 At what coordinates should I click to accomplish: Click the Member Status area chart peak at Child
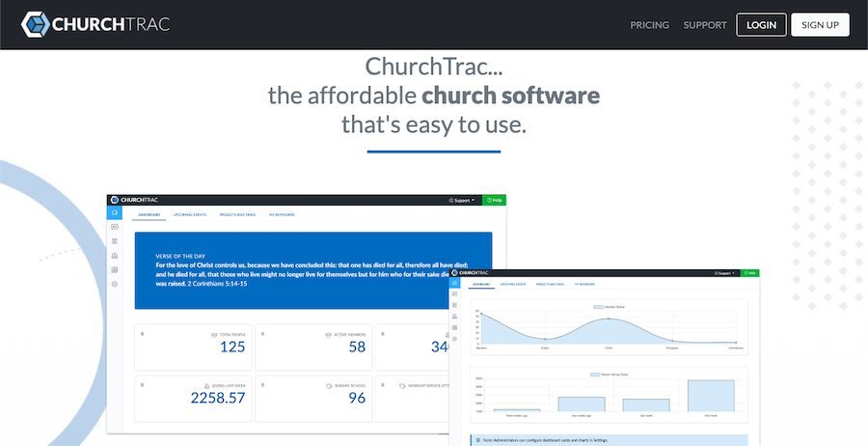coord(609,319)
